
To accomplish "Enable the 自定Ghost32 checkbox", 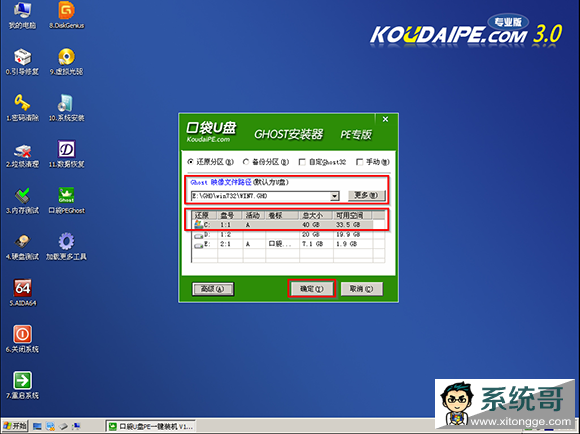I will [302, 162].
